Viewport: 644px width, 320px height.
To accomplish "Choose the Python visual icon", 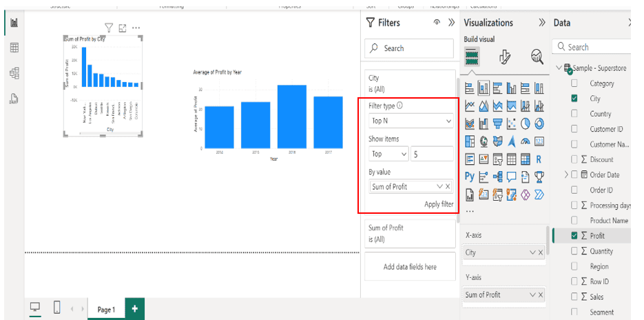I will pyautogui.click(x=470, y=177).
